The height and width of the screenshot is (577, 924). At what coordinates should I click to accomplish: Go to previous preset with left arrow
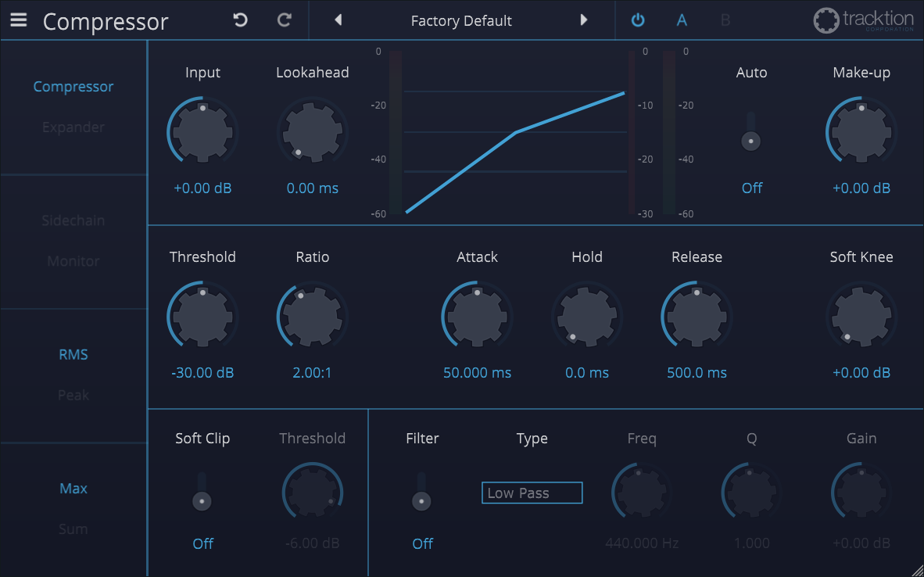coord(338,20)
